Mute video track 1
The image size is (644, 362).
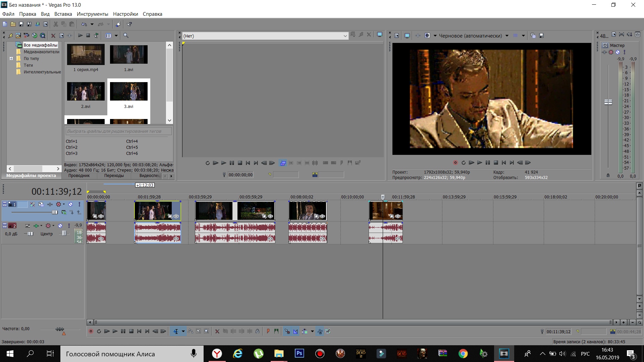(70, 204)
